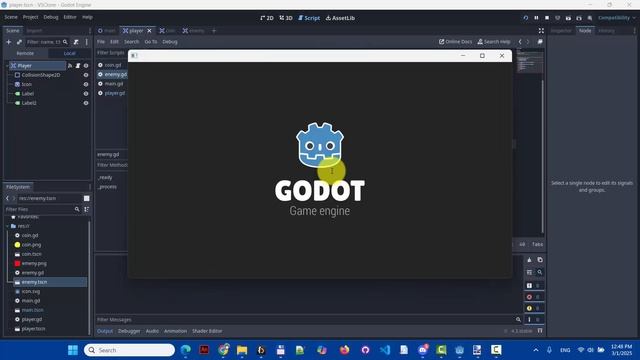Show hidden system tray icons chevron
This screenshot has height=360, width=640.
click(x=536, y=350)
